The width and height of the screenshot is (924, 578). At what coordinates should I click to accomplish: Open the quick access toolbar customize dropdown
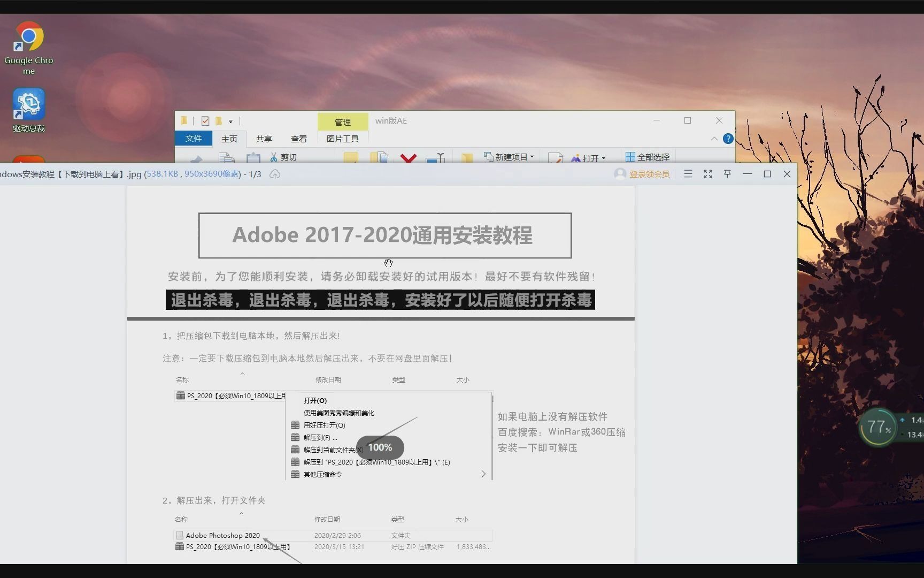click(231, 121)
